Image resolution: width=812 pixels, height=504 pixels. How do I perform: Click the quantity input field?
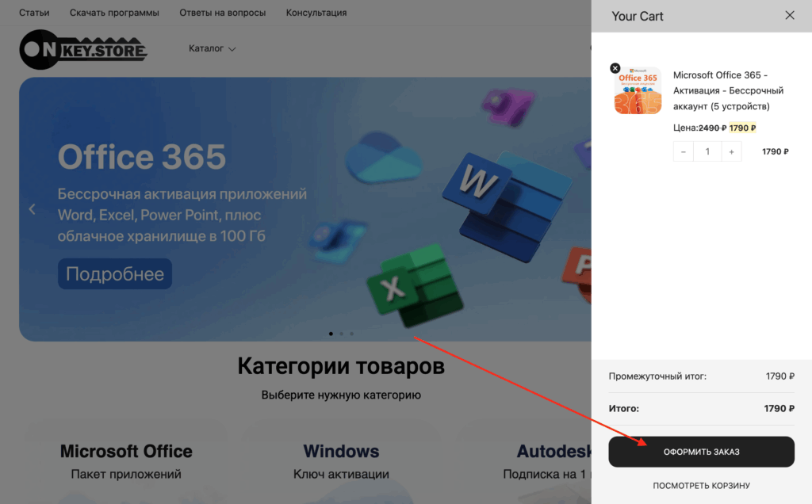click(x=707, y=151)
